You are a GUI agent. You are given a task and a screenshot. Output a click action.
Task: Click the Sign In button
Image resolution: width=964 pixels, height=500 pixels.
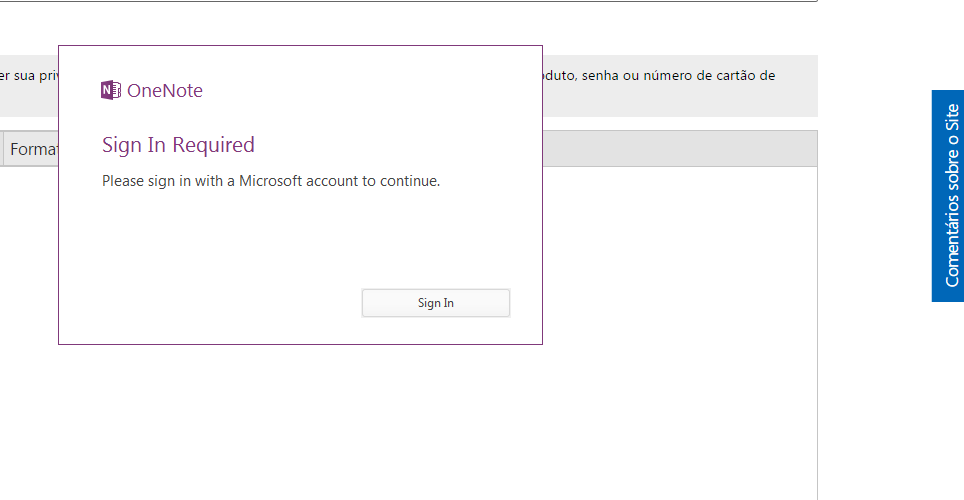pos(435,303)
